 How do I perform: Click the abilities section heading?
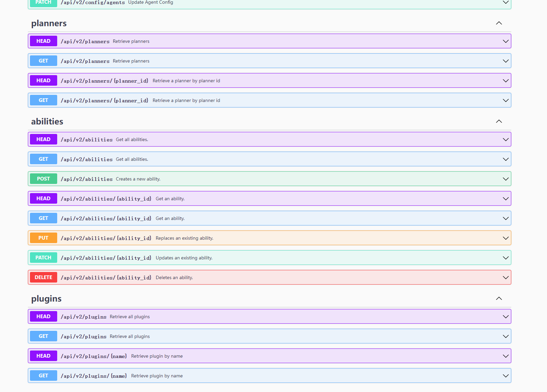coord(47,121)
